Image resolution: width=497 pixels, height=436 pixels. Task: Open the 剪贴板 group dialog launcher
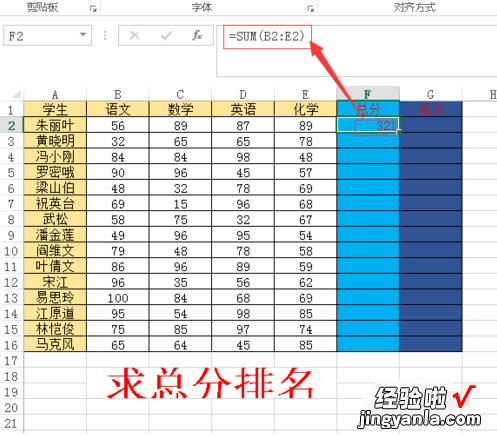coord(93,9)
